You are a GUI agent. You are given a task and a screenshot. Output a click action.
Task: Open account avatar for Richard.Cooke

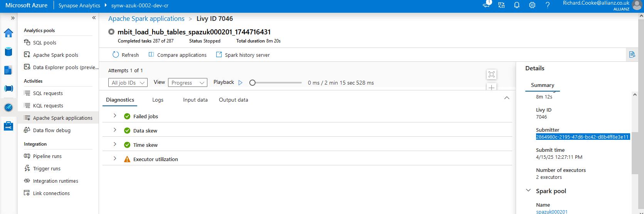(x=637, y=5)
